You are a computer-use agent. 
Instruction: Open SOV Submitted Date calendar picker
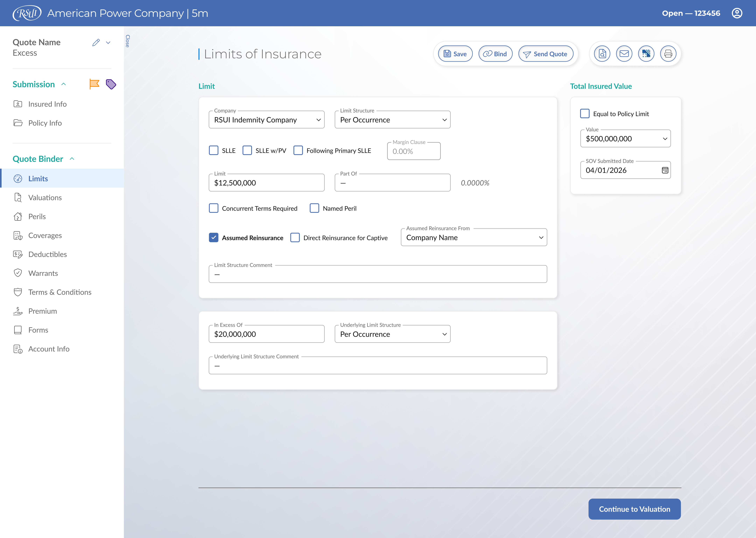point(665,170)
